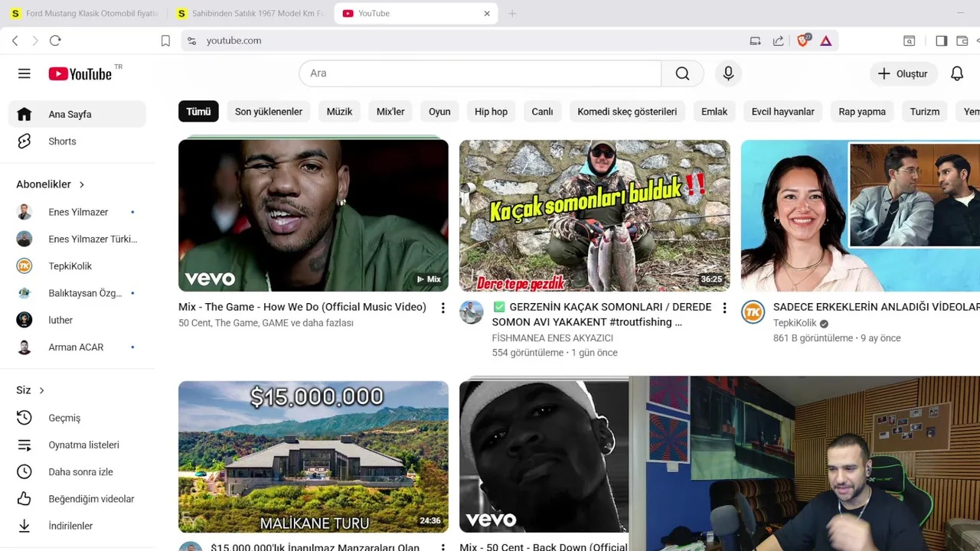
Task: Open Beğendiğim videolar list
Action: tap(77, 498)
